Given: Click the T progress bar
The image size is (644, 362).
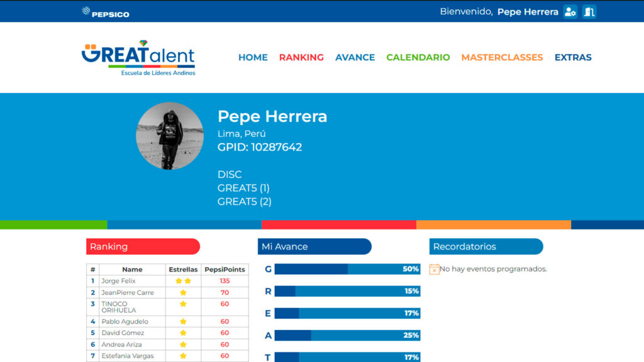Looking at the screenshot, I should pos(347,357).
